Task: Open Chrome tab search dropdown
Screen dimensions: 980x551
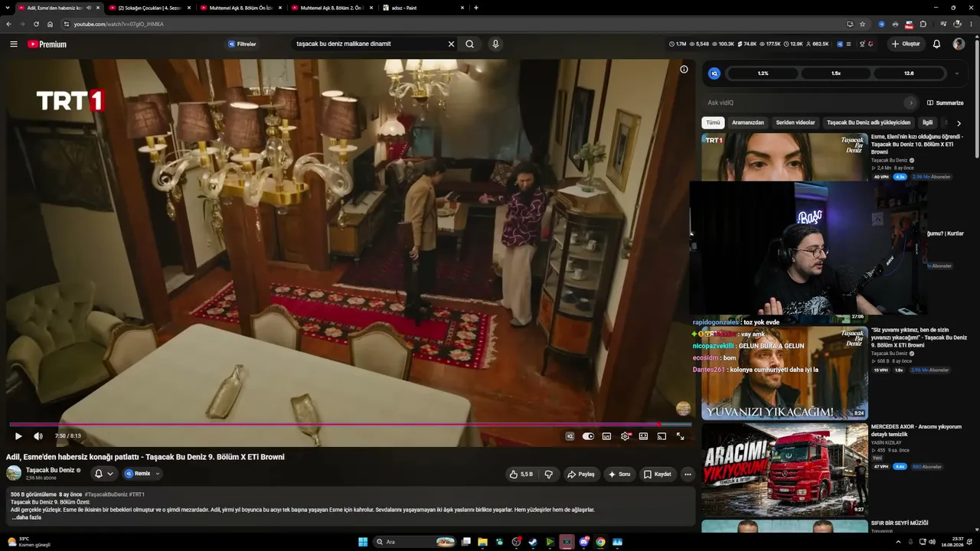Action: coord(7,8)
